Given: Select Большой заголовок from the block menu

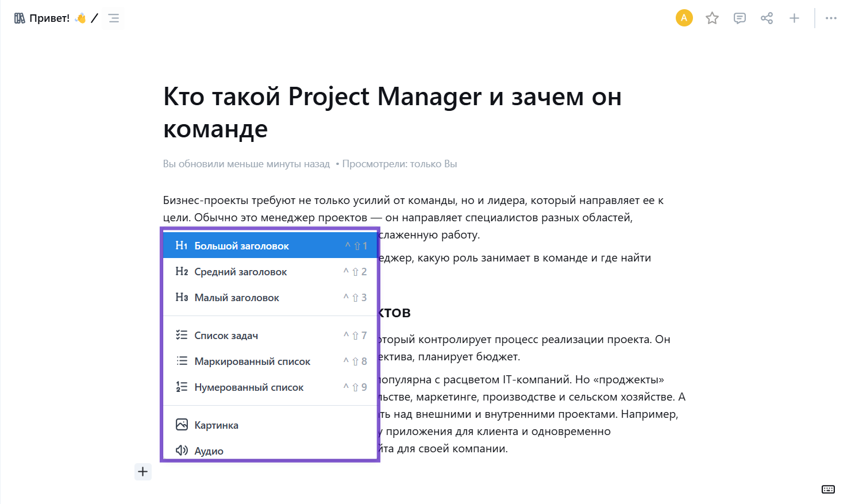Looking at the screenshot, I should tap(270, 245).
